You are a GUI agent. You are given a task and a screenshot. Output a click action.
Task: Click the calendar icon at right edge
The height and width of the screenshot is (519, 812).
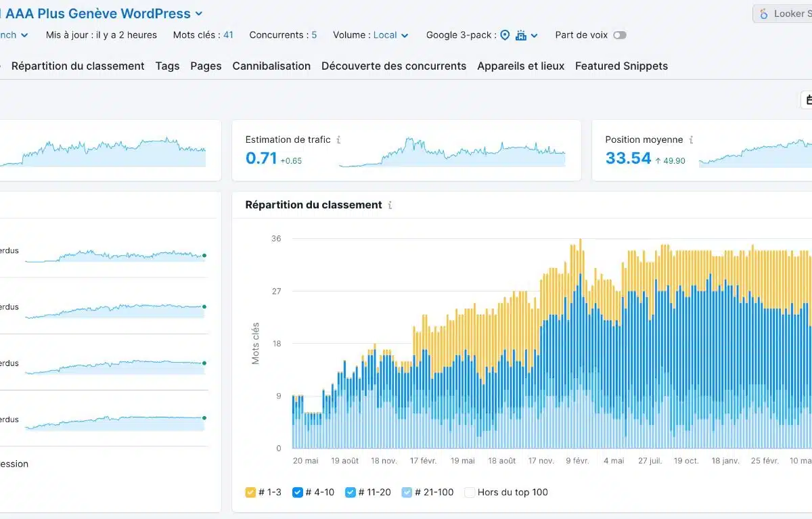pyautogui.click(x=807, y=100)
